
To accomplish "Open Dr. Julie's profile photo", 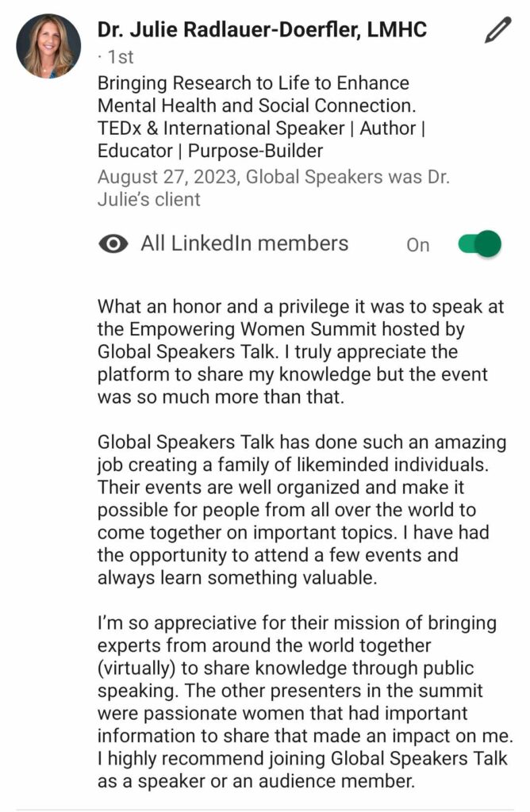I will [x=48, y=45].
